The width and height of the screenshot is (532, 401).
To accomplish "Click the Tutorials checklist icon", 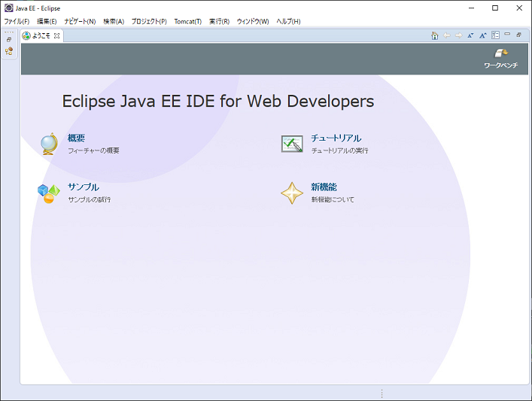I will (292, 144).
